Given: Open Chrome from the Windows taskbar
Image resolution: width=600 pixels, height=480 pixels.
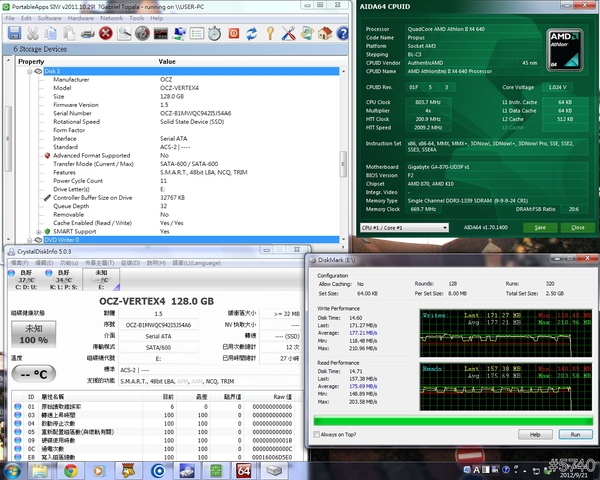Looking at the screenshot, I should [x=71, y=469].
